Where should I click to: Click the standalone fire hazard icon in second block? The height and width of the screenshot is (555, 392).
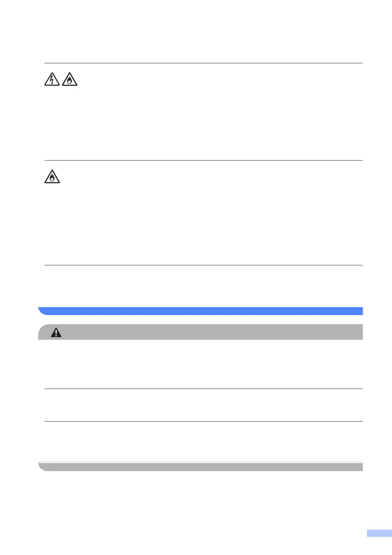(x=52, y=176)
